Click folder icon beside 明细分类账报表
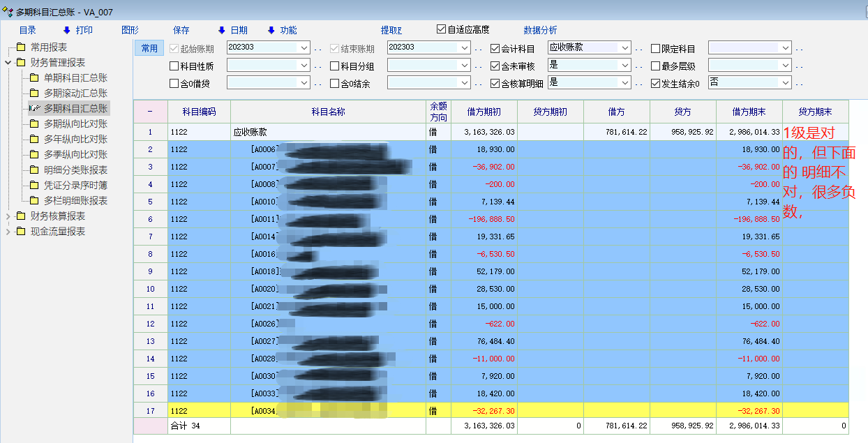Image resolution: width=868 pixels, height=443 pixels. point(33,170)
